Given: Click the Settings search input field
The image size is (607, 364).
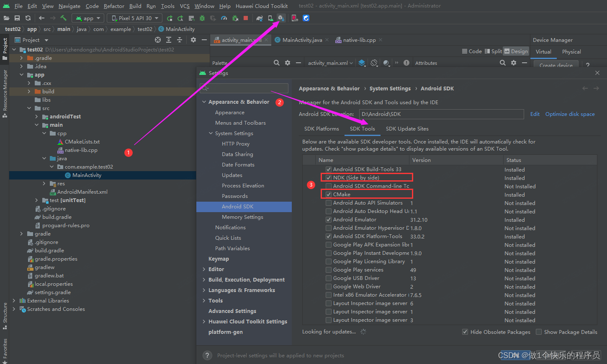Looking at the screenshot, I should (x=244, y=88).
